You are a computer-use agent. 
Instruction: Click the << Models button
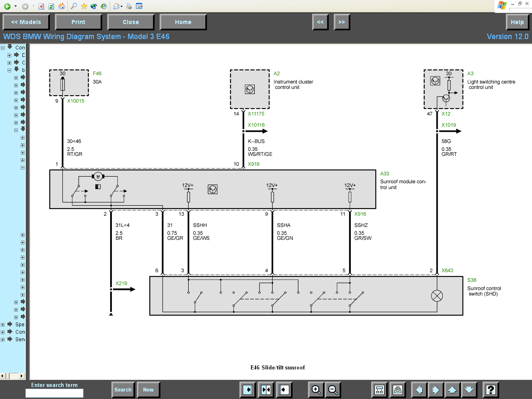pyautogui.click(x=26, y=22)
